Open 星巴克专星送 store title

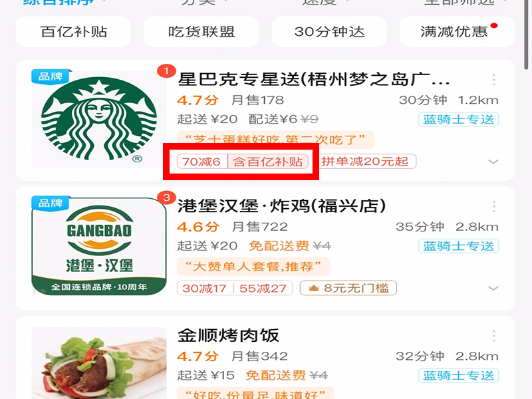[x=314, y=80]
